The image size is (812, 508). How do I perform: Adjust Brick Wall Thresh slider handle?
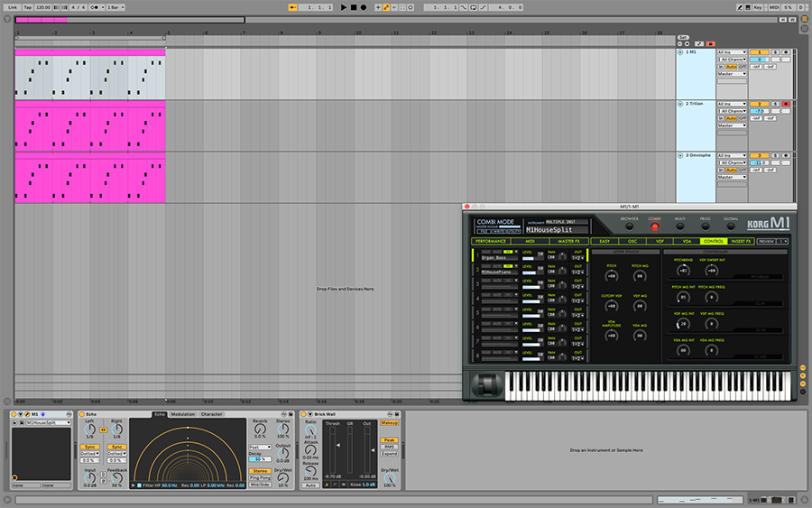tap(338, 445)
